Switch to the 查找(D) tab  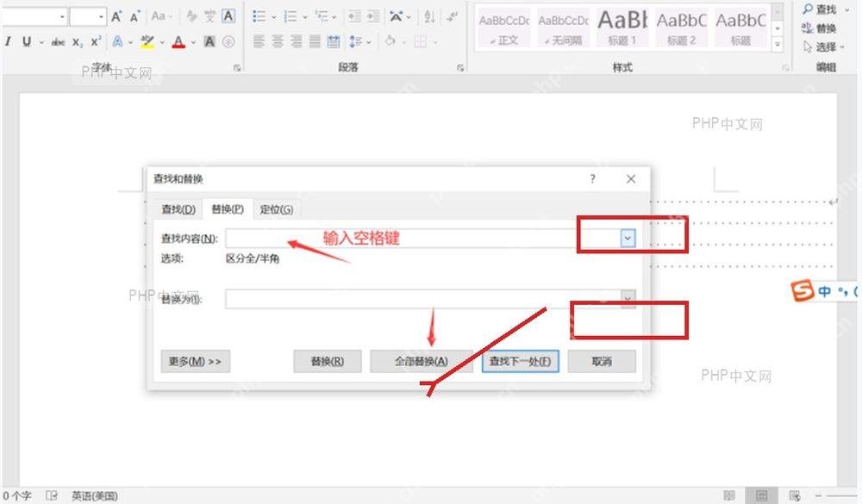coord(178,208)
